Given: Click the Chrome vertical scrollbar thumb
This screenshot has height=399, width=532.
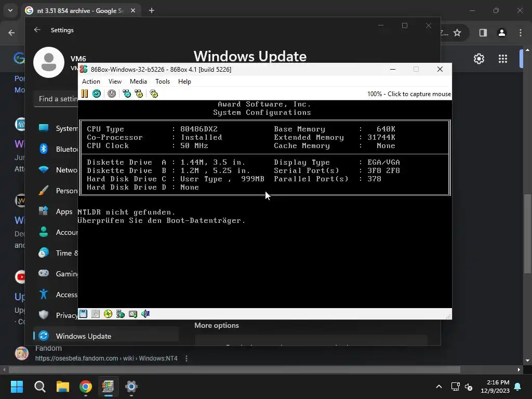Looking at the screenshot, I should coord(527,233).
